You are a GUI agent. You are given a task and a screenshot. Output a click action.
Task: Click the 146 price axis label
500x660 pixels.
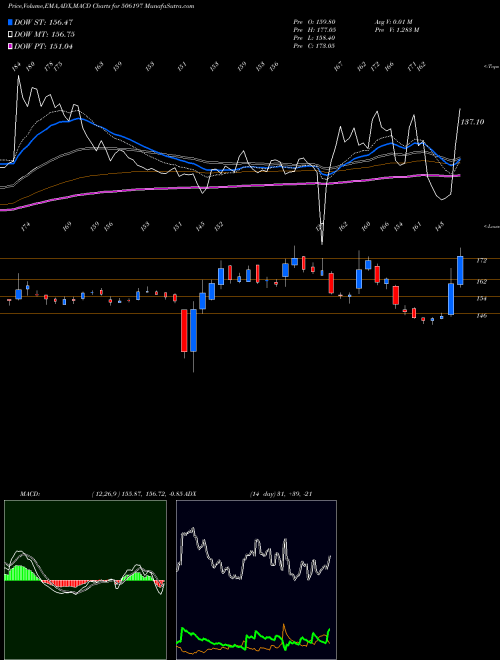pos(481,316)
